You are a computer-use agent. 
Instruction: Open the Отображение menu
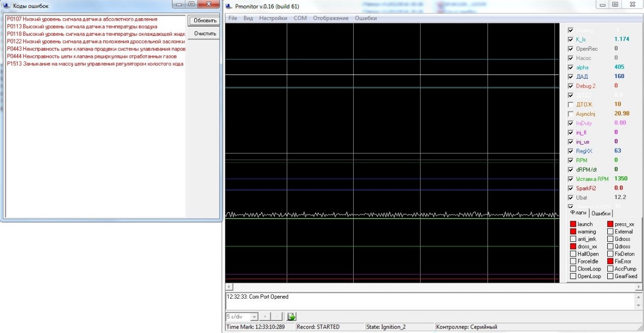pos(331,18)
